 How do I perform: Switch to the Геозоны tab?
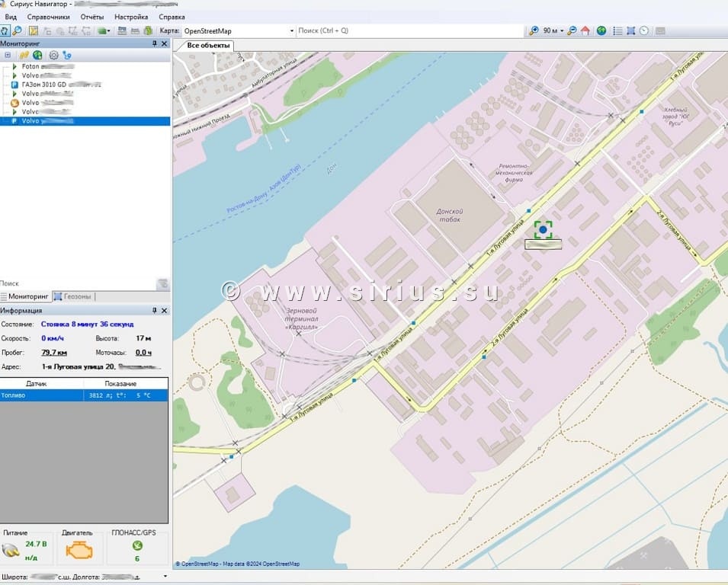coord(75,296)
